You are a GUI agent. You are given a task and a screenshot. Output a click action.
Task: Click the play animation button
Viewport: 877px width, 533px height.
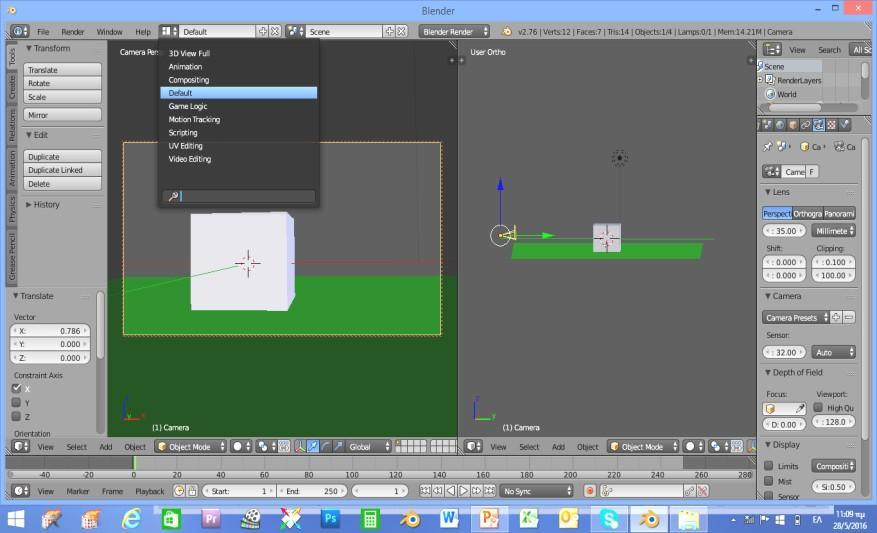pos(464,491)
